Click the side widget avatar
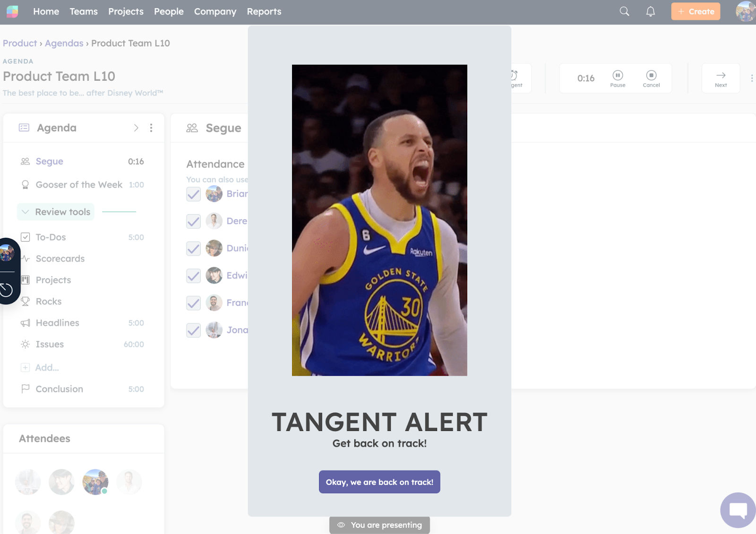Viewport: 756px width, 534px height. click(x=7, y=253)
